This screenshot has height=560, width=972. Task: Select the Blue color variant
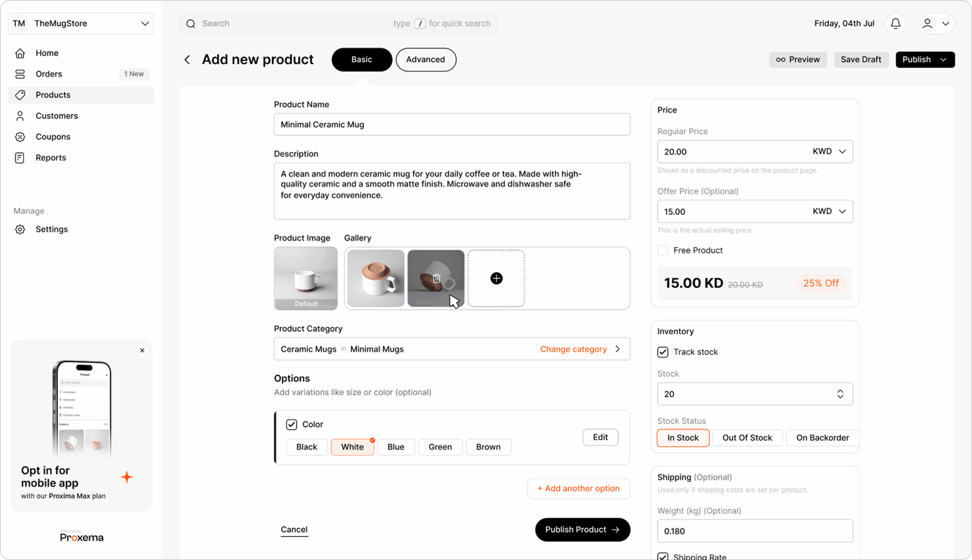(396, 447)
